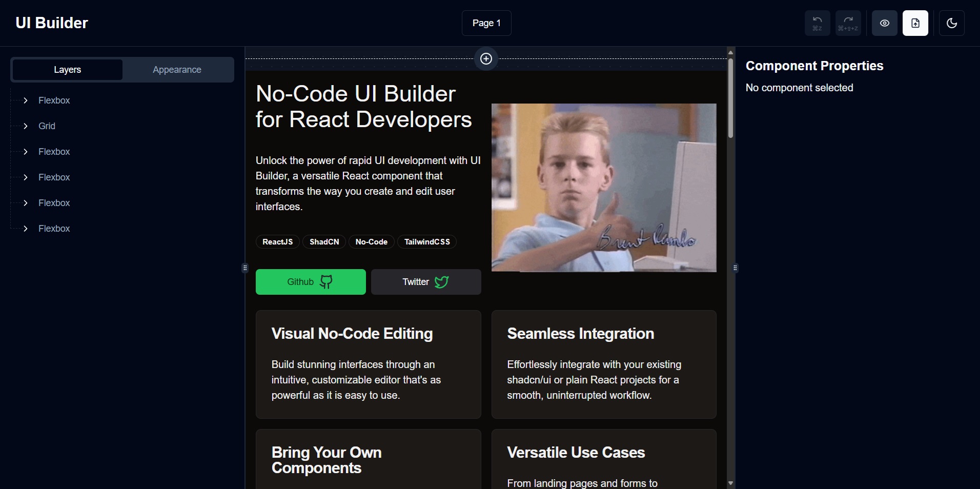980x489 pixels.
Task: Click the "Effortlessly integrate" description text
Action: [594, 380]
